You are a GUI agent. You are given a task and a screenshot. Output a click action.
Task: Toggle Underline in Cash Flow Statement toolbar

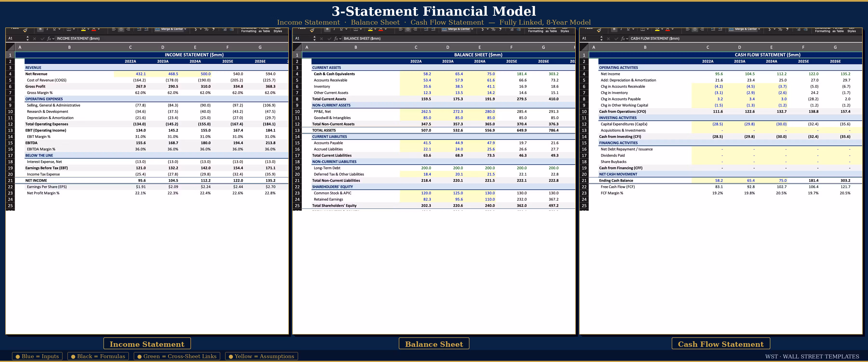coord(628,29)
